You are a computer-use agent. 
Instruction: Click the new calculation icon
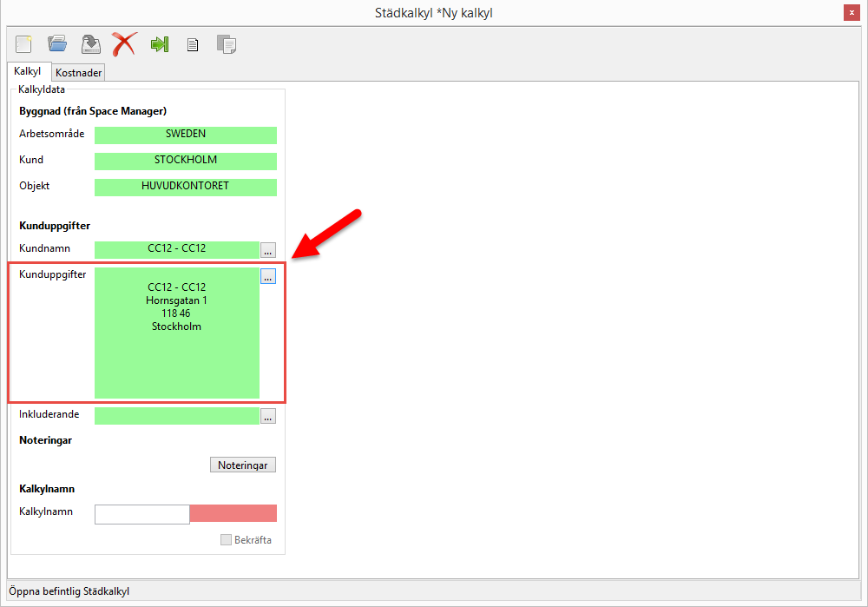(23, 43)
